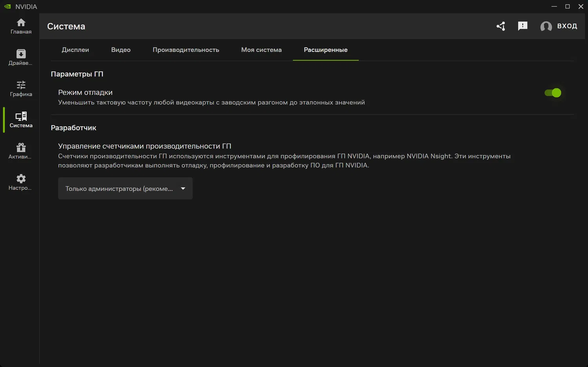Switch to the Производительность tab
The height and width of the screenshot is (367, 588).
186,50
